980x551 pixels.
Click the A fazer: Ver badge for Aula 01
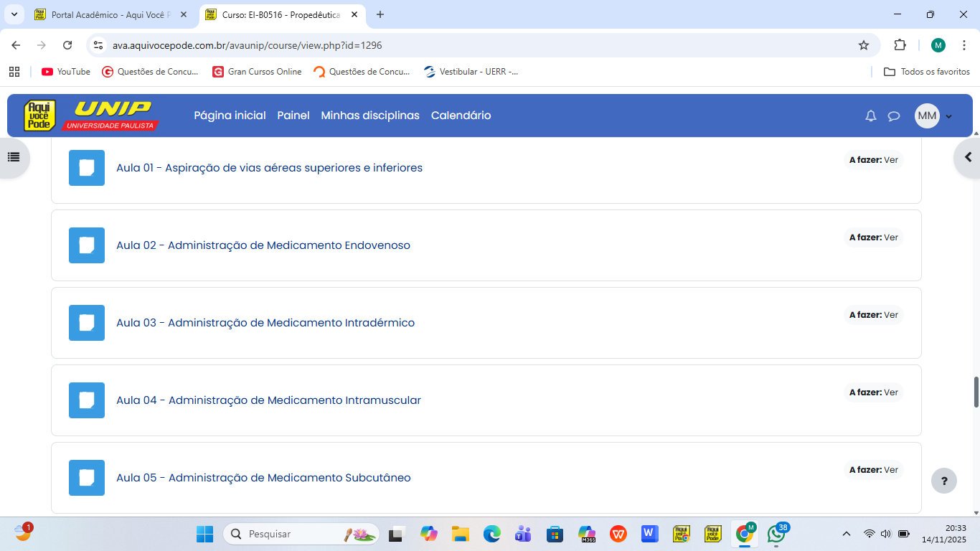[x=873, y=160]
